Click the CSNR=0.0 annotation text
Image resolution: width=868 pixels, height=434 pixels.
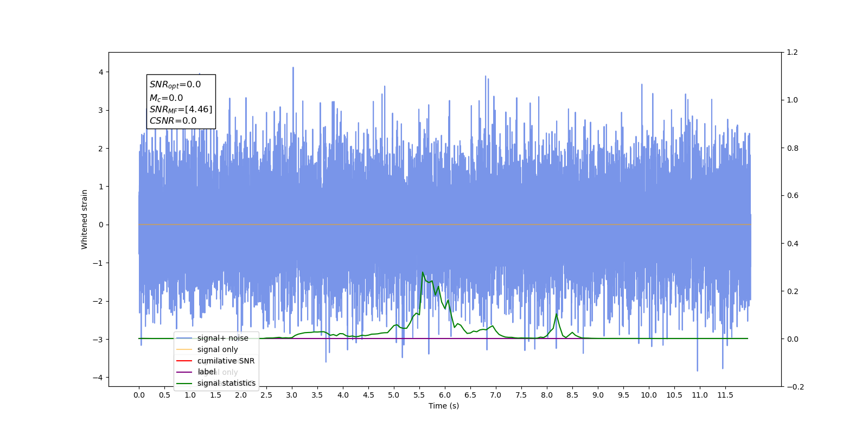pos(173,121)
